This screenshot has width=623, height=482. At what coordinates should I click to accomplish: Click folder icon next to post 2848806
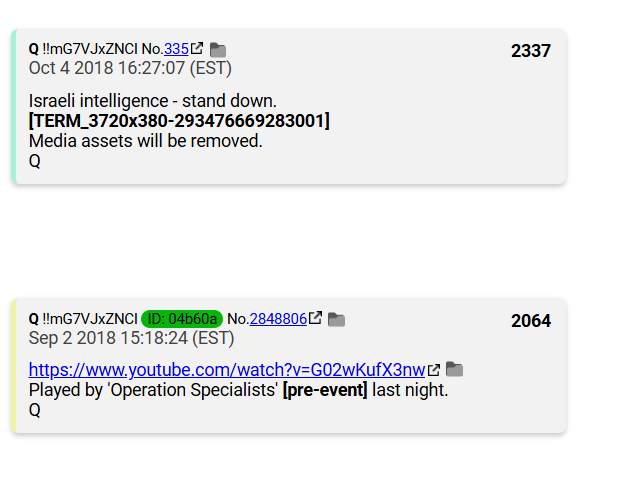pos(336,319)
